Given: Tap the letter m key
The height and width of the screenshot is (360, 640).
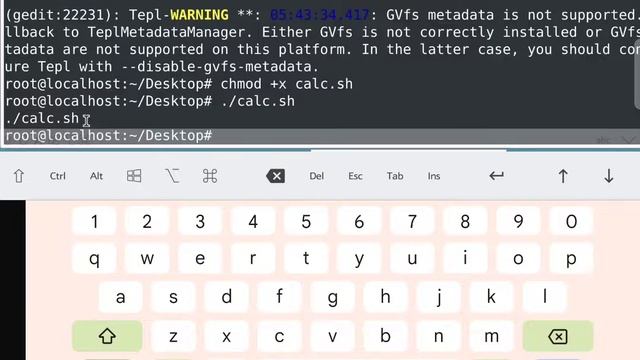Looking at the screenshot, I should [491, 336].
